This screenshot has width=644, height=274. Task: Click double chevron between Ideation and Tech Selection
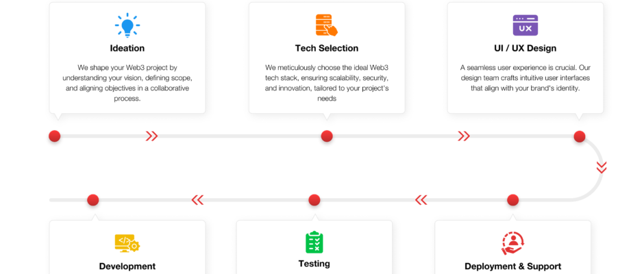(x=151, y=136)
